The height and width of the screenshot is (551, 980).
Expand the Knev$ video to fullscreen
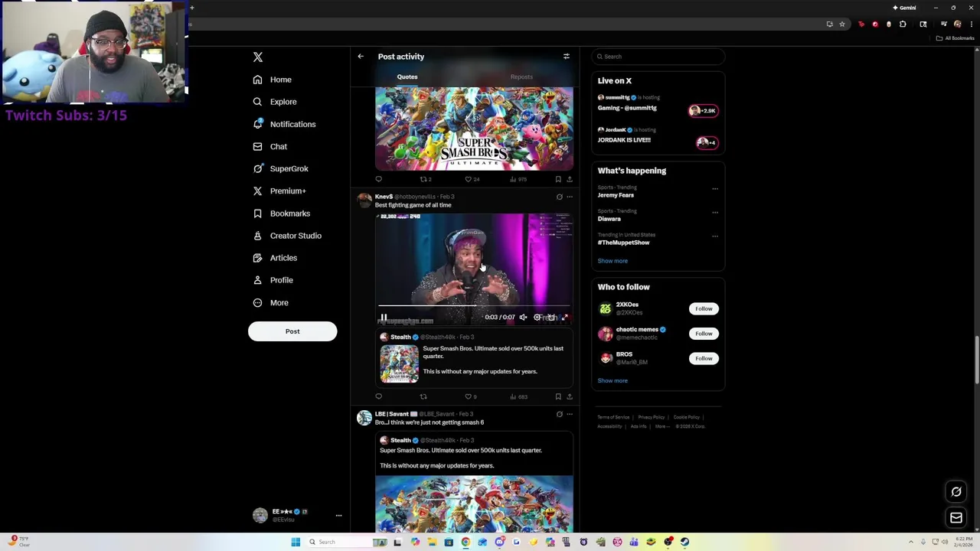point(565,317)
